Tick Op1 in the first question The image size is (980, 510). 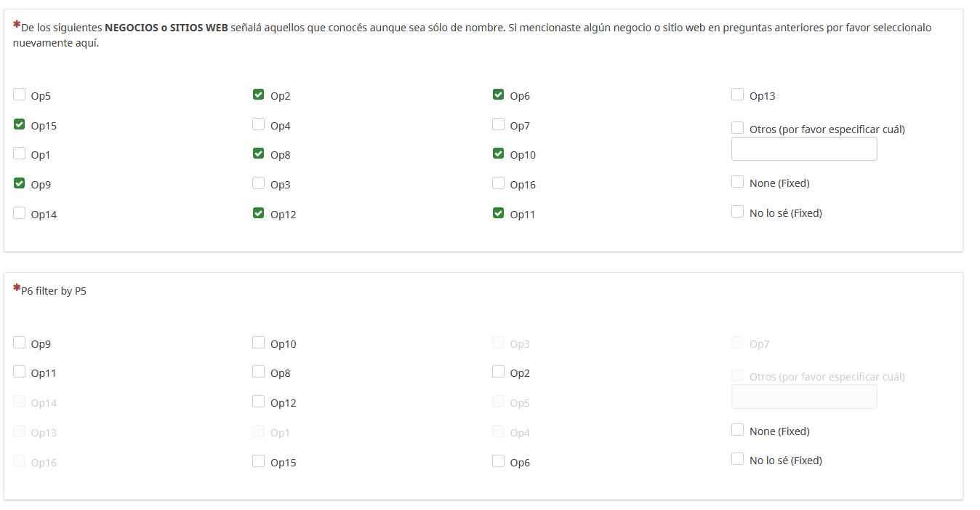coord(20,154)
